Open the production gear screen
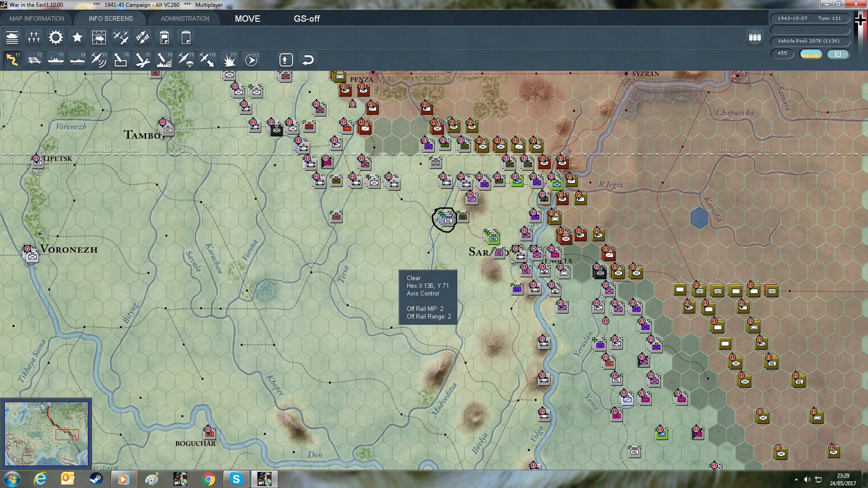Image resolution: width=868 pixels, height=488 pixels. pyautogui.click(x=56, y=38)
